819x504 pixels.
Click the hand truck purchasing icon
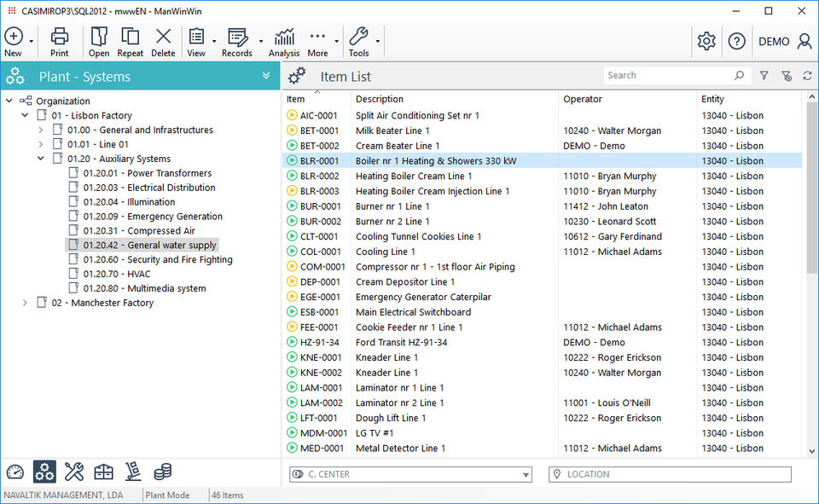point(133,472)
